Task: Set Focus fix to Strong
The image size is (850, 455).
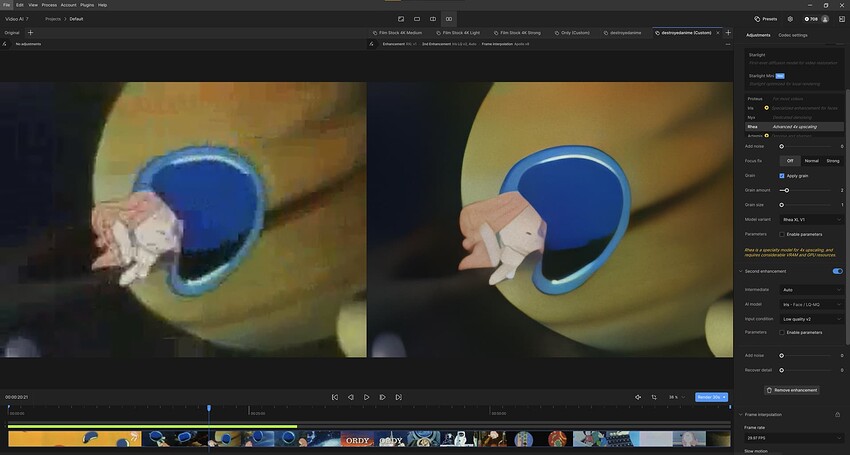Action: click(833, 161)
